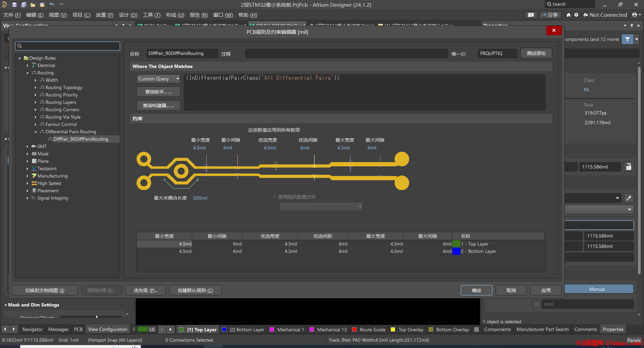The height and width of the screenshot is (348, 644).
Task: Click the Not Connected status icon
Action: coord(586,15)
